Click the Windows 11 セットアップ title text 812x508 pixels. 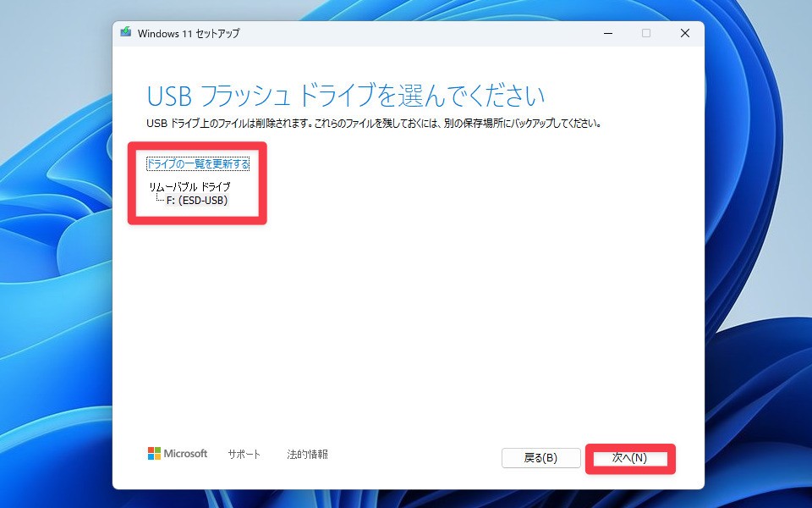click(188, 33)
